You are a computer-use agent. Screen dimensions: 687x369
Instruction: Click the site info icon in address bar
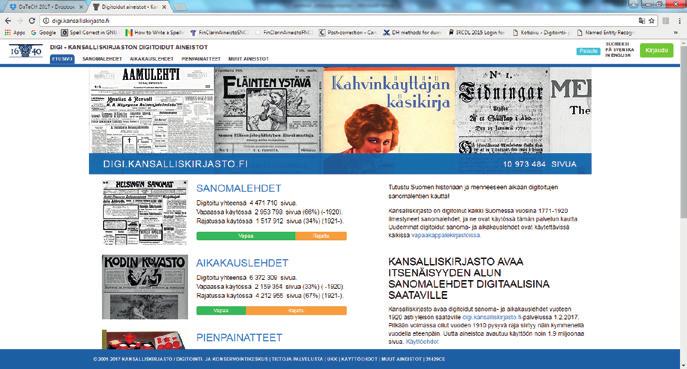[x=46, y=21]
